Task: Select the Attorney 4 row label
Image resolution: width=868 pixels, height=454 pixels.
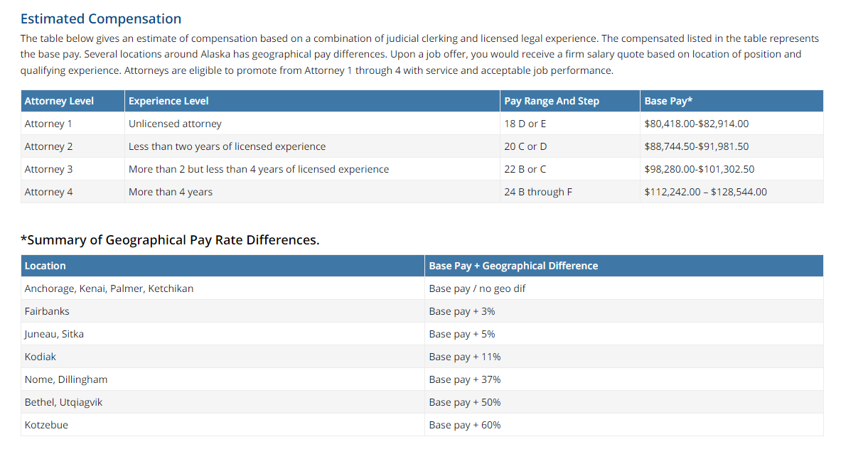Action: click(x=48, y=192)
